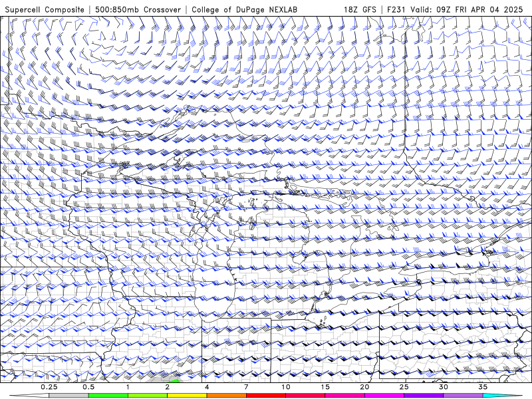
Task: Click the legend value 35
Action: 483,387
